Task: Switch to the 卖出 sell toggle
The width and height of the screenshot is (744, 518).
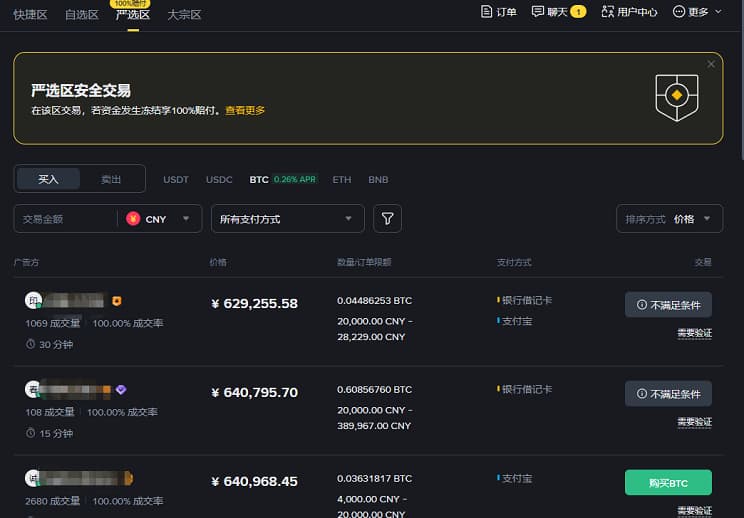Action: [111, 179]
